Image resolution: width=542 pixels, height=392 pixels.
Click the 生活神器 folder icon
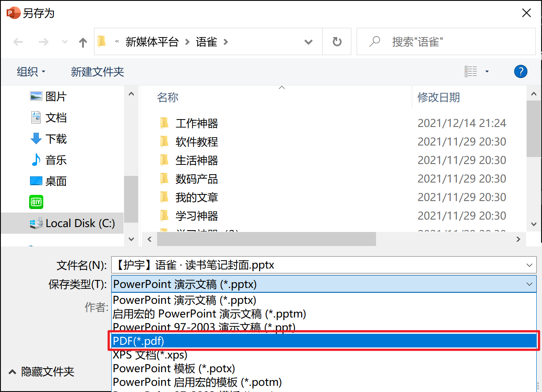(164, 160)
